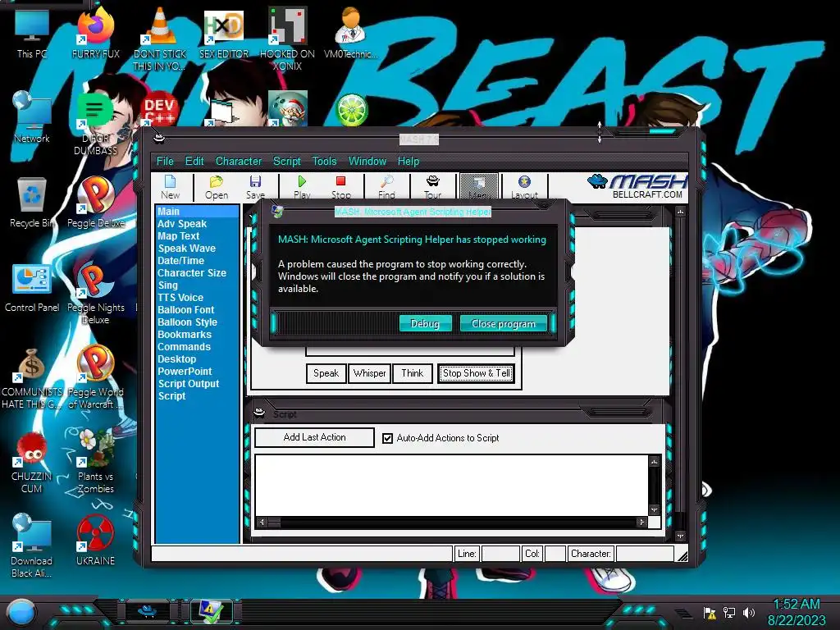
Task: Select Speak Wave in sidebar list
Action: click(186, 249)
